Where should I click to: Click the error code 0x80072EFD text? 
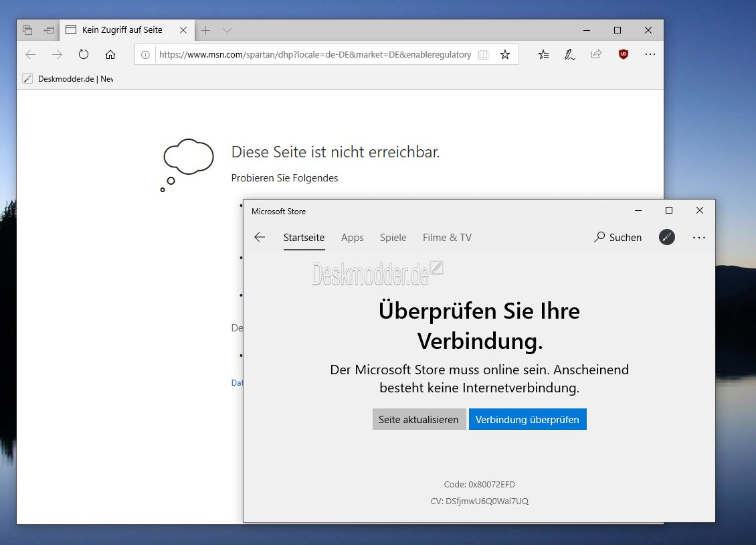point(479,484)
